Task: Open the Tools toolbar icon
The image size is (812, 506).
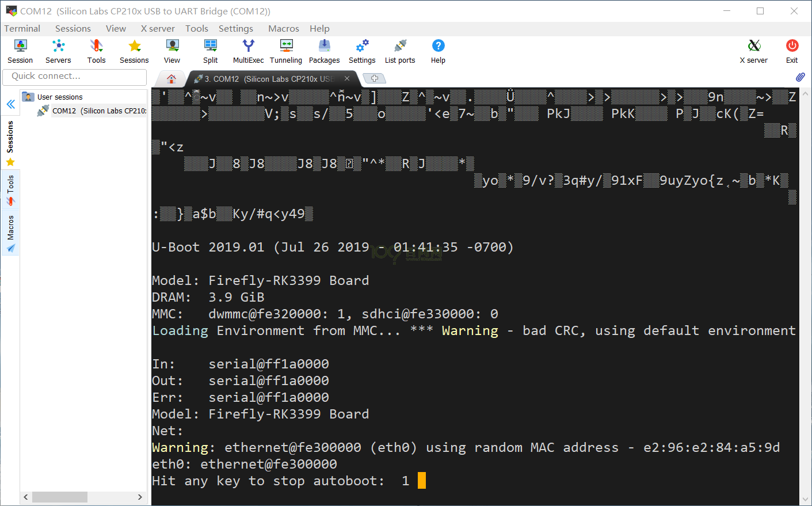Action: pyautogui.click(x=96, y=51)
